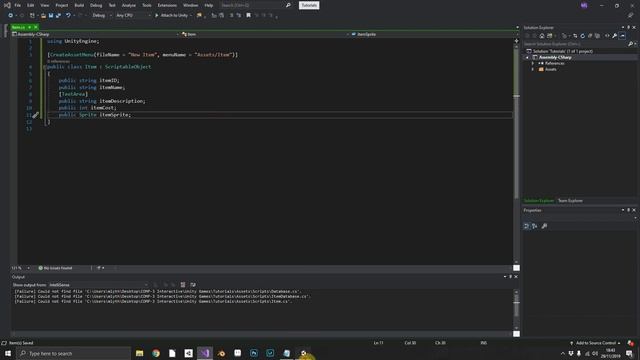Open the Build menu
The image size is (640, 360).
click(79, 5)
